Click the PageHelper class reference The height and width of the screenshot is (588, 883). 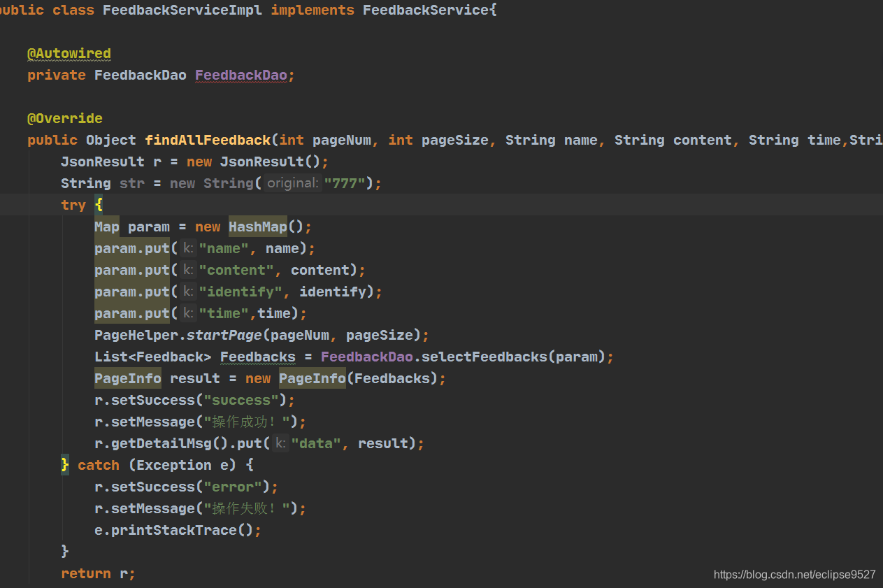click(x=136, y=335)
